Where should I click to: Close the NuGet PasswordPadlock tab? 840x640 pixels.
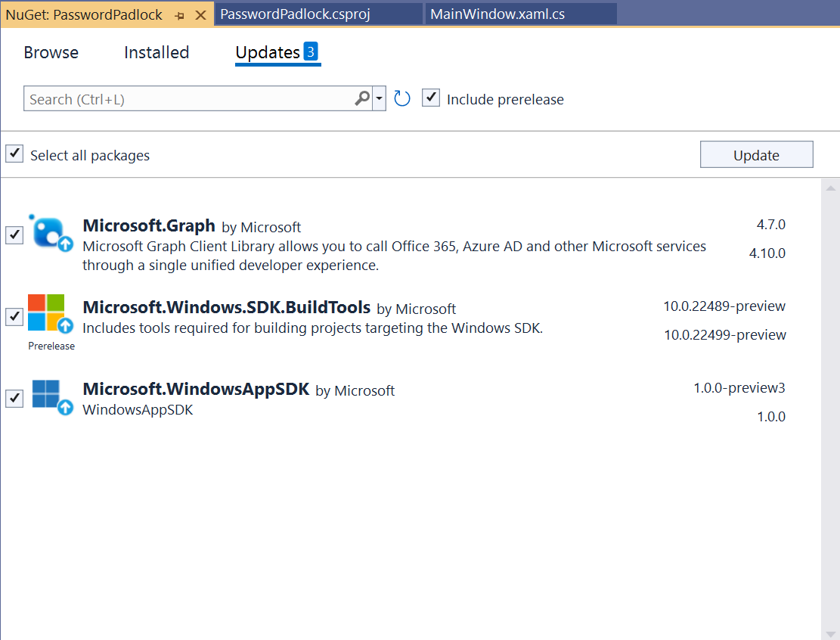pos(201,15)
